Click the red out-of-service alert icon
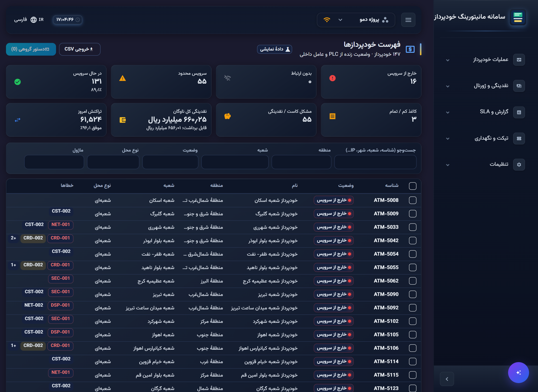The height and width of the screenshot is (392, 538). click(x=333, y=78)
